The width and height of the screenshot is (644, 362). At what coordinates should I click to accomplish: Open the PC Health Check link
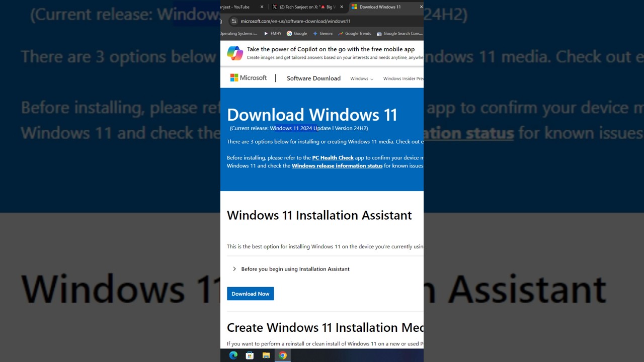(x=333, y=158)
